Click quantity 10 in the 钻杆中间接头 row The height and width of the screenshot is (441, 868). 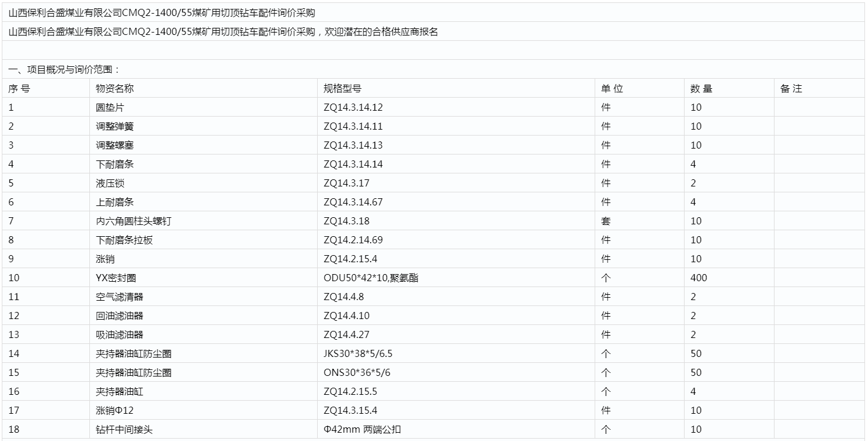click(696, 430)
